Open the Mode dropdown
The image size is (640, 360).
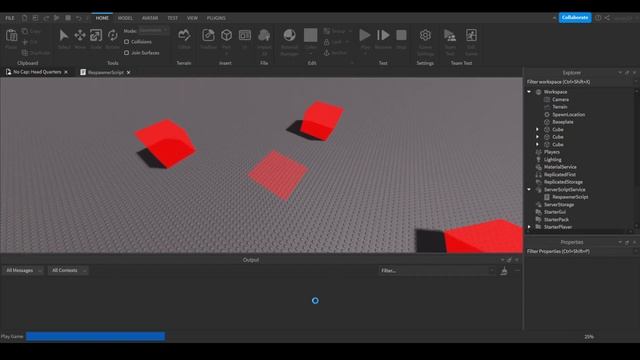tap(153, 31)
